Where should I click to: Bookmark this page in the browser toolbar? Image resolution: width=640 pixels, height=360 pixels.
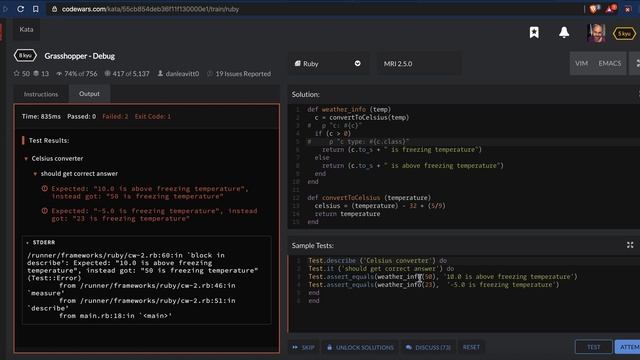(x=36, y=9)
